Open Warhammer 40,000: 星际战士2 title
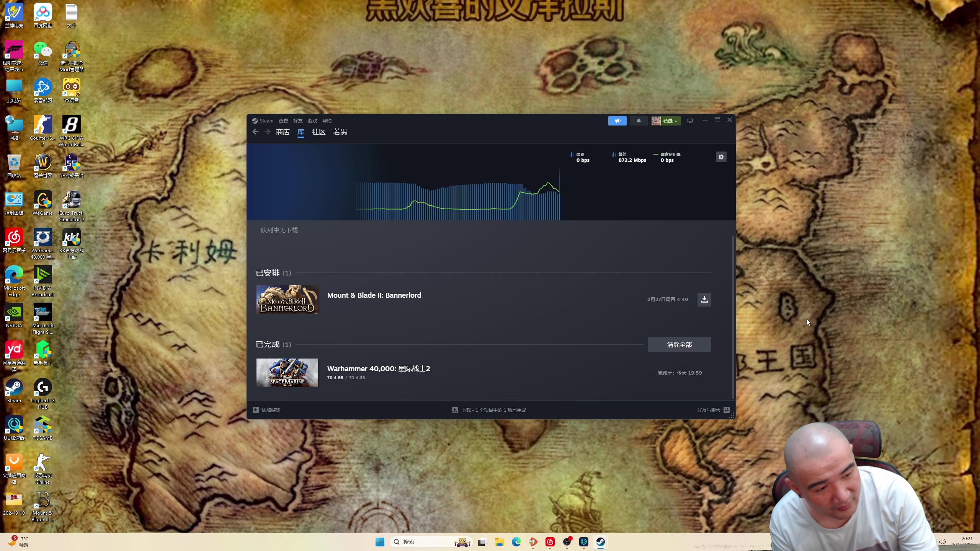This screenshot has height=551, width=980. (379, 368)
